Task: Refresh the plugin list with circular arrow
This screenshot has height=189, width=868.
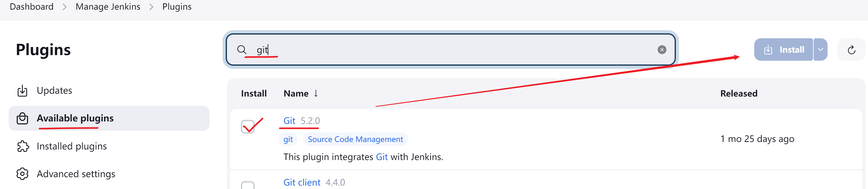Action: point(852,50)
